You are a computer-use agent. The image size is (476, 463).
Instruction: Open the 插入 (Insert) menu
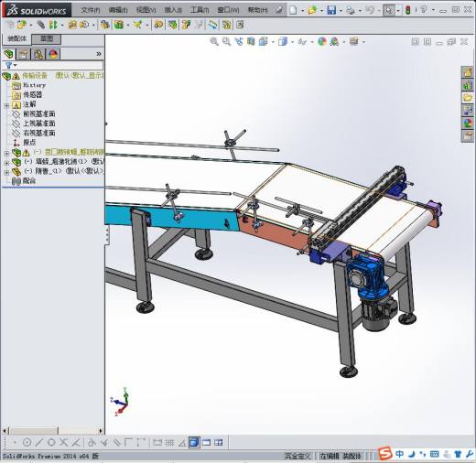[173, 10]
